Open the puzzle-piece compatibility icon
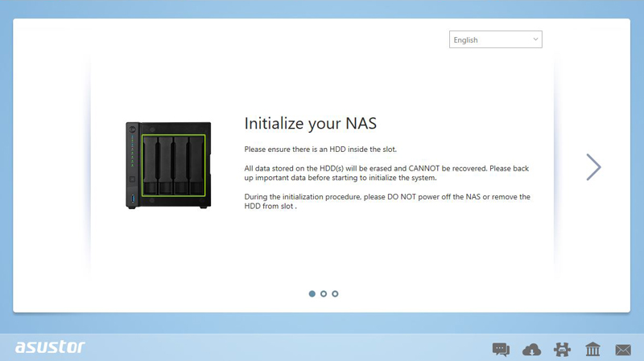This screenshot has height=361, width=644. click(562, 350)
